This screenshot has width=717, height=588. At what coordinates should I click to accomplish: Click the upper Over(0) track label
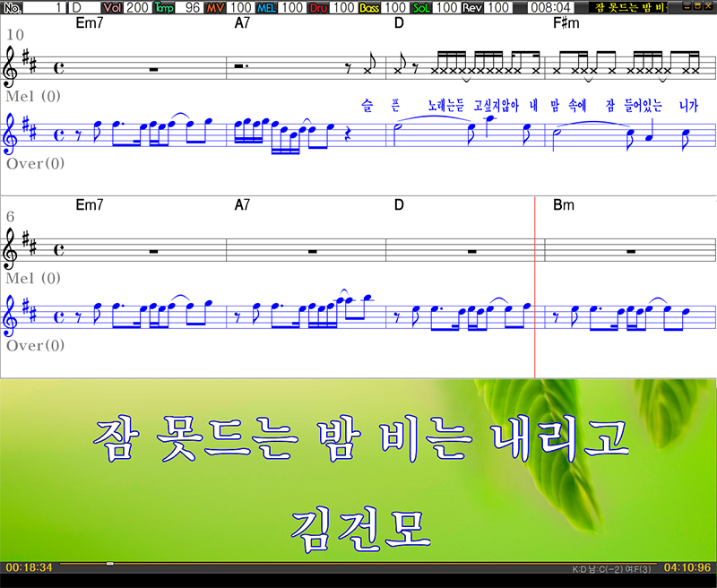click(x=35, y=163)
